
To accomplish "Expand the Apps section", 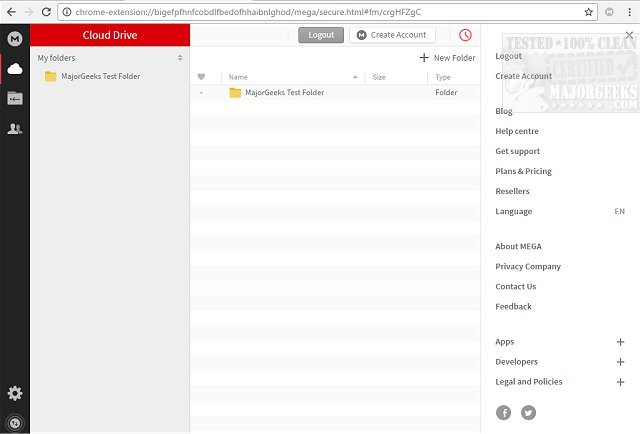I will 620,342.
